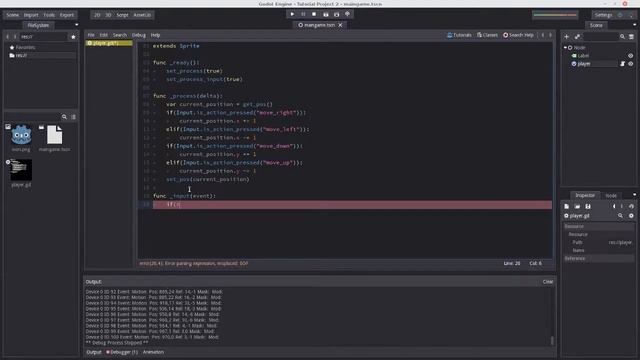Collapse the root Node in the scene tree
The height and width of the screenshot is (360, 640).
(565, 47)
